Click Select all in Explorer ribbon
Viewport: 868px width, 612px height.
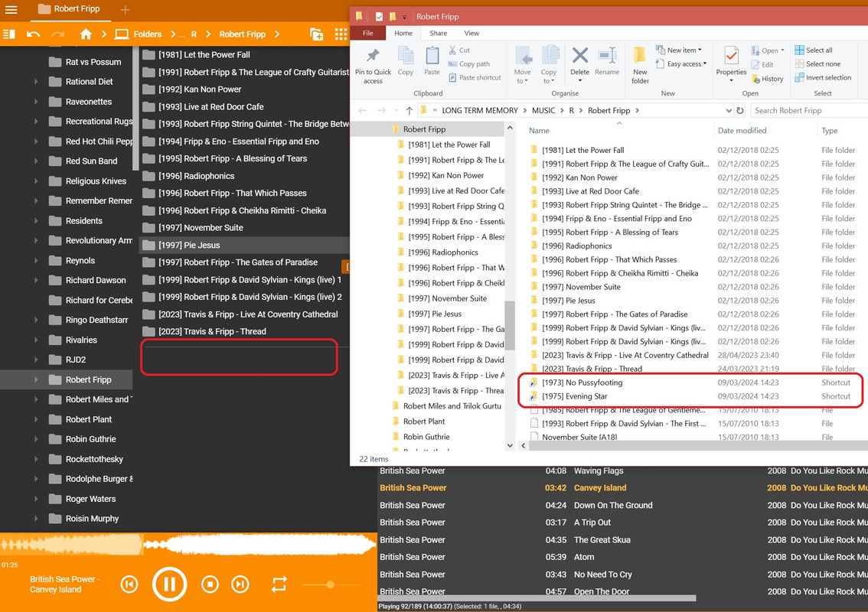tap(814, 50)
